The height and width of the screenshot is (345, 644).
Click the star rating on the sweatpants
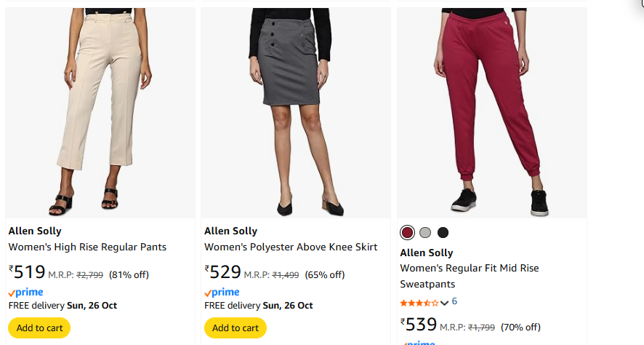coord(419,302)
